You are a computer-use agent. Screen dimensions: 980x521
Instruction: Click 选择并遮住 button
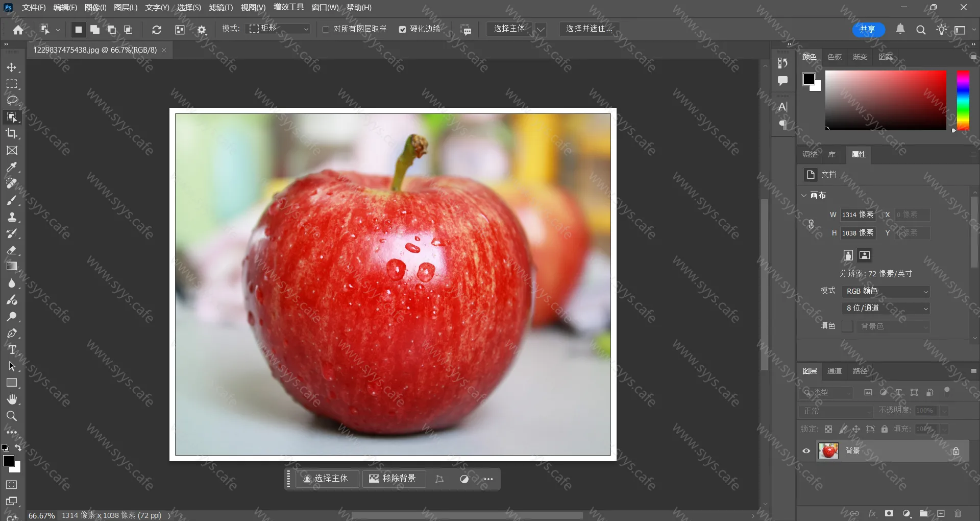pyautogui.click(x=590, y=29)
